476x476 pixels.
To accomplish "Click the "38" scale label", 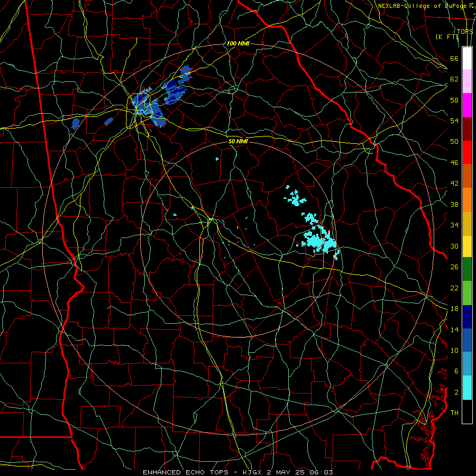I will click(x=454, y=204).
